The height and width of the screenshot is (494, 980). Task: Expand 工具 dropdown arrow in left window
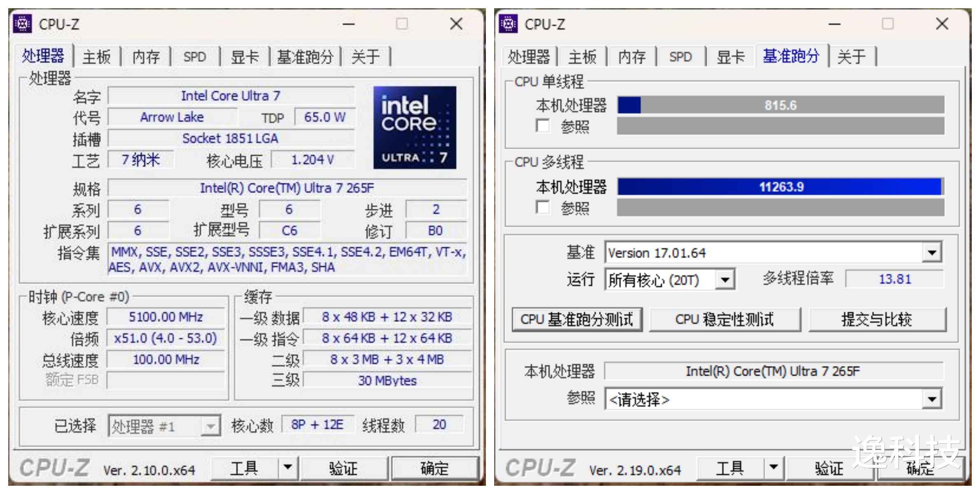tap(288, 468)
